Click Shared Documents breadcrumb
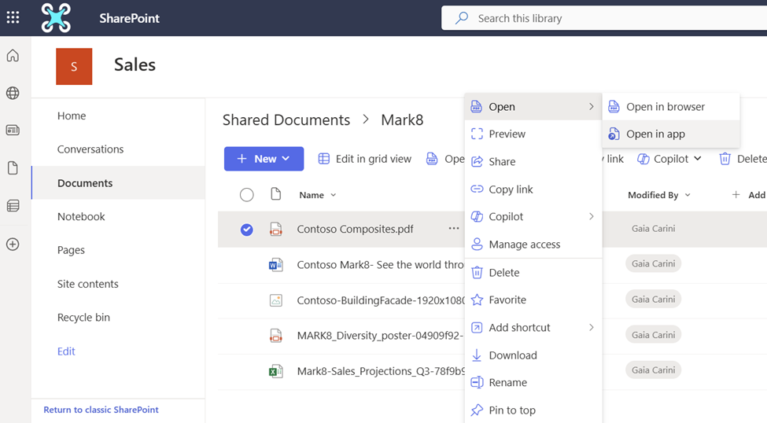 pyautogui.click(x=286, y=120)
